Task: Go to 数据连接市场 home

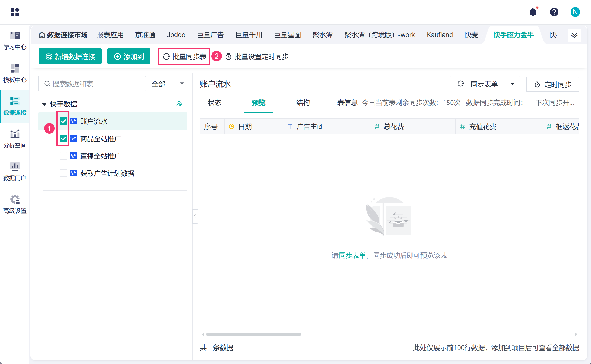Action: tap(63, 35)
